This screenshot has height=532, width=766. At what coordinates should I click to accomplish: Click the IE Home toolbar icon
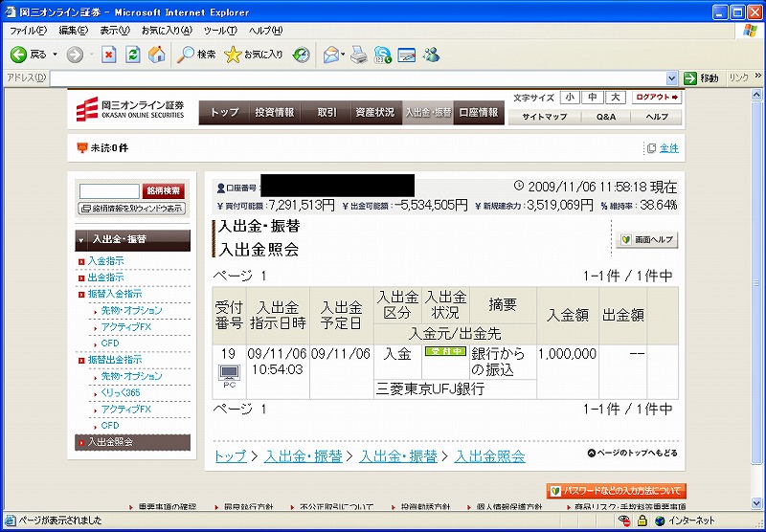(155, 55)
